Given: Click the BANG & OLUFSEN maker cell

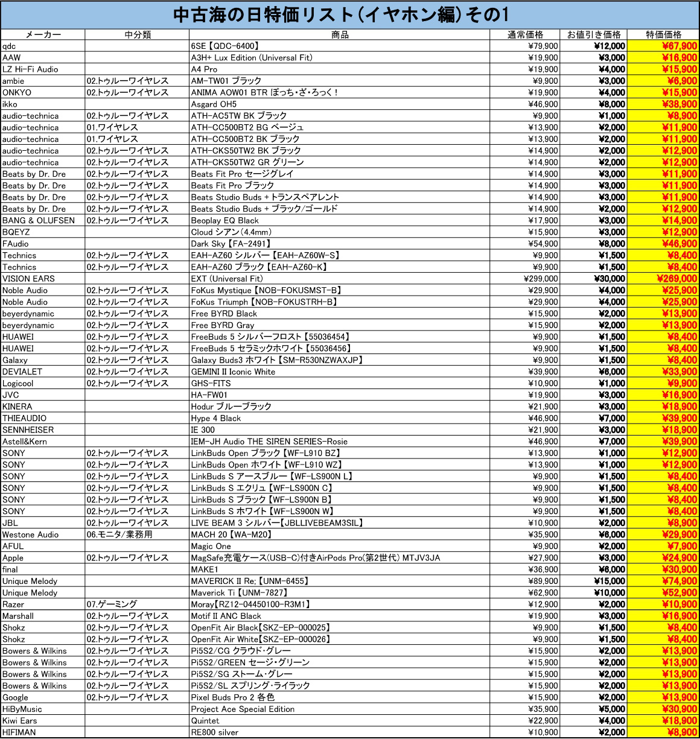Looking at the screenshot, I should (x=43, y=221).
